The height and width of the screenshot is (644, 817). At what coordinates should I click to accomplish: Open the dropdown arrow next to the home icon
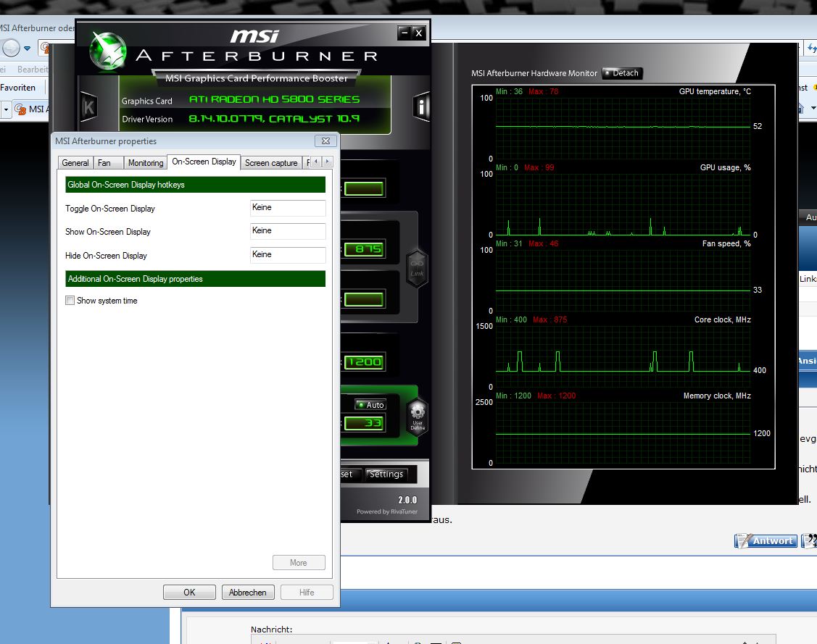(x=813, y=108)
